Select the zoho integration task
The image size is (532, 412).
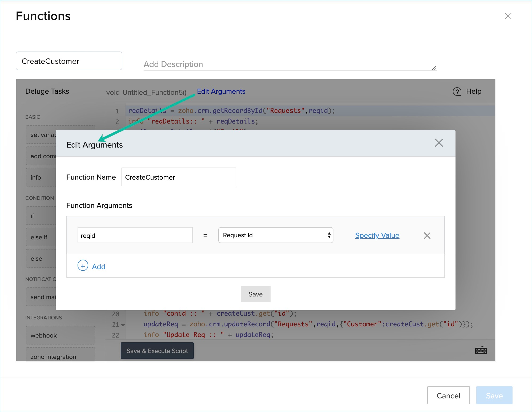60,356
